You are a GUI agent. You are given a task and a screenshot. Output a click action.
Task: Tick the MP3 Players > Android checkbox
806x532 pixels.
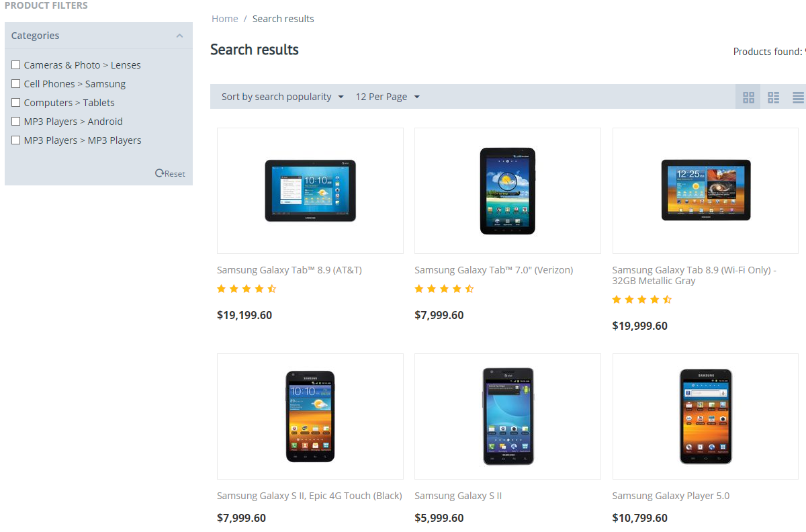16,122
